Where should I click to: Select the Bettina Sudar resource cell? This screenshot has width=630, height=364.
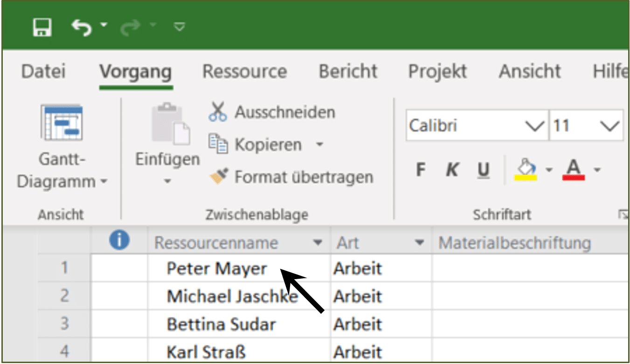pyautogui.click(x=239, y=324)
